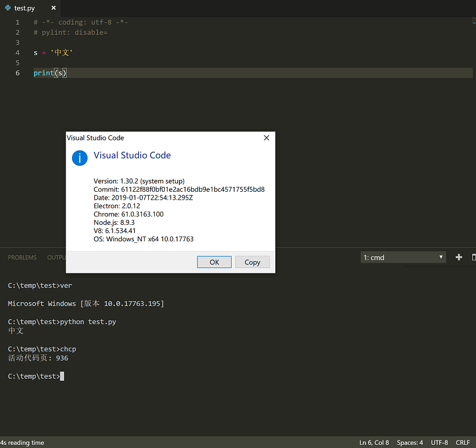This screenshot has height=448, width=476.
Task: Expand the terminal selector arrow
Action: (441, 257)
